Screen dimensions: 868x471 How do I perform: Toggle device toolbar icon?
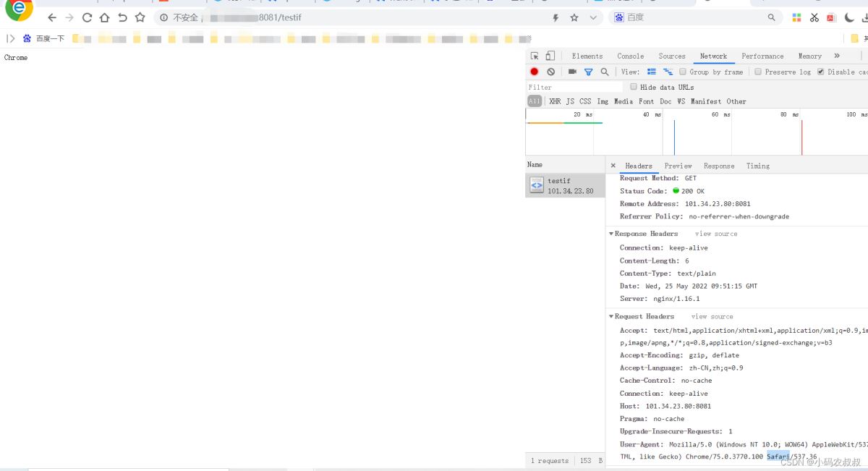(x=550, y=56)
